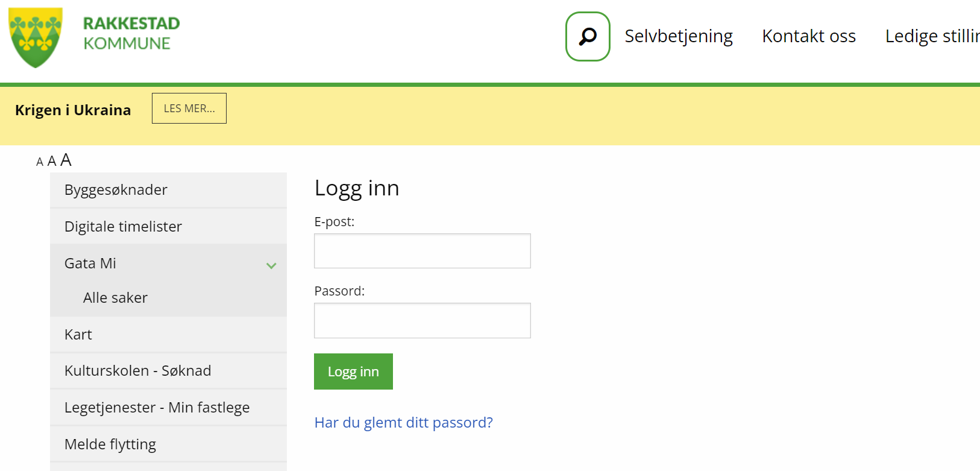Select the smallest font size A
The height and width of the screenshot is (471, 980).
[40, 162]
